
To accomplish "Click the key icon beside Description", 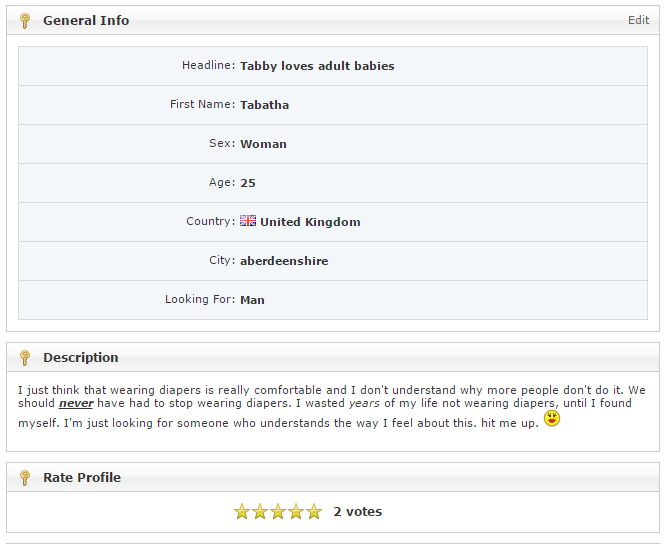I will click(x=25, y=358).
